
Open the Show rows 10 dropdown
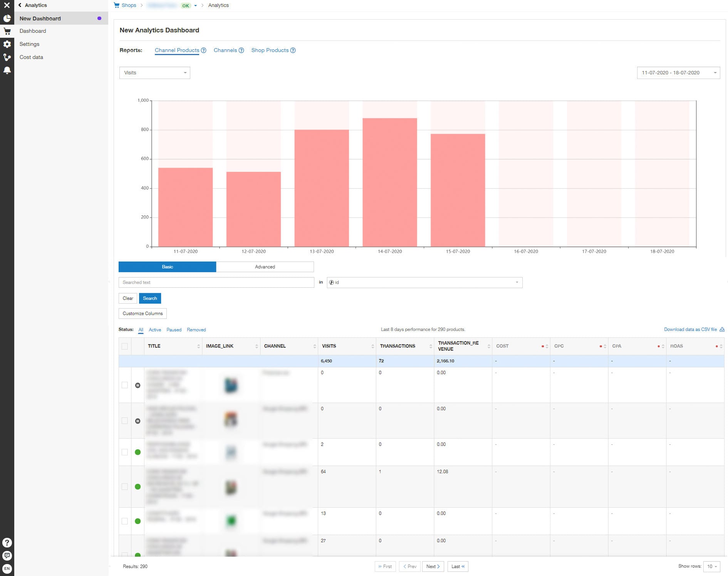[711, 566]
